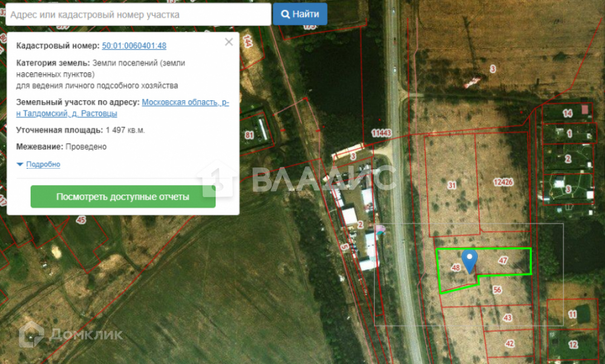Screen dimensions: 605x364
Task: Select parcel labeled 31 on map
Action: tap(451, 186)
